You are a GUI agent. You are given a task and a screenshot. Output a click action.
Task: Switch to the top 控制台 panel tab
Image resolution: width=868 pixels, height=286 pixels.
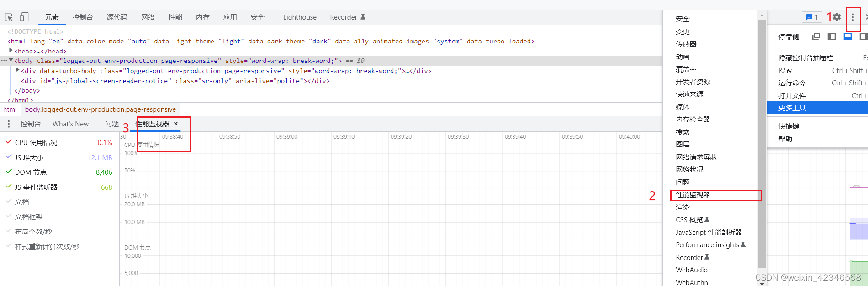pos(83,17)
